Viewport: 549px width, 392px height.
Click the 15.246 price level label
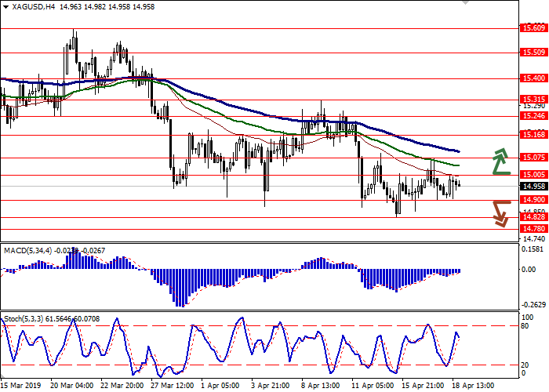click(533, 115)
